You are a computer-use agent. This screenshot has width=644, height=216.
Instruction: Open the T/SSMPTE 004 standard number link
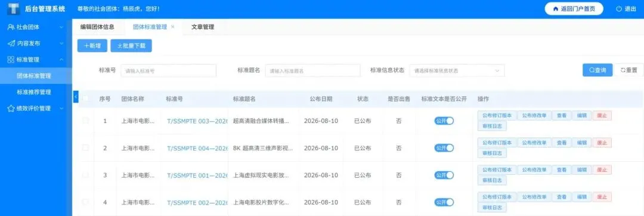pos(197,148)
